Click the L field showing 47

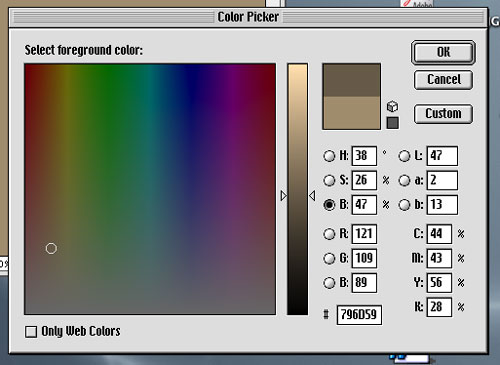442,156
